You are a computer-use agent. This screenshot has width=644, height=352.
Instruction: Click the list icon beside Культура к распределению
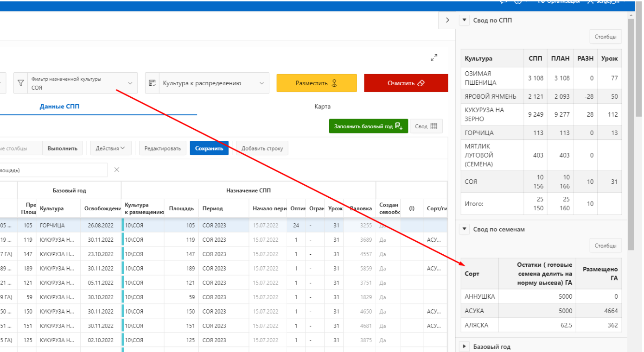point(152,83)
